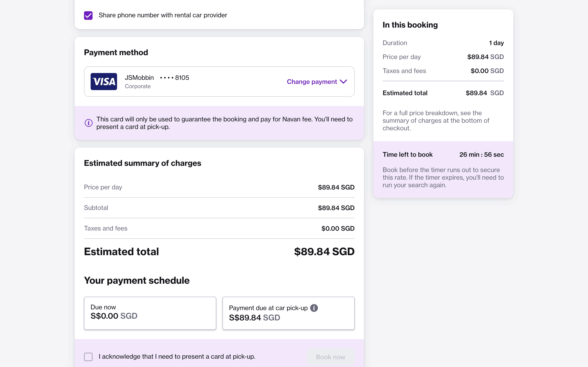Click the info icon beside car pick-up payment
Viewport: 588px width, 367px height.
point(314,308)
